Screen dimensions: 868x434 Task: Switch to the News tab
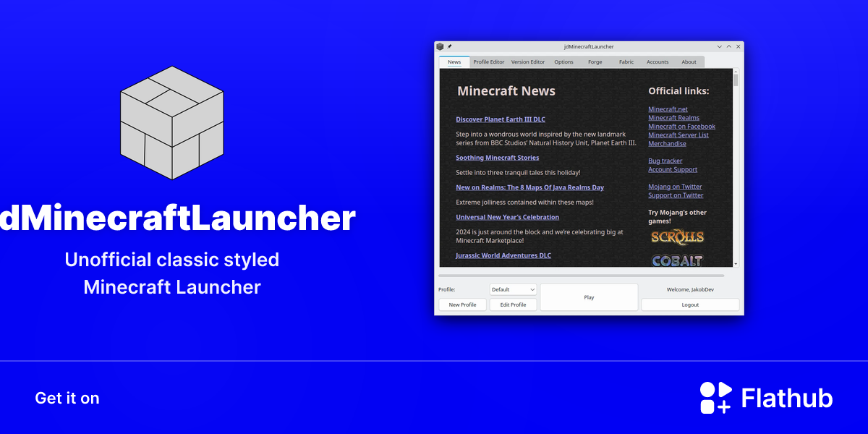coord(454,62)
